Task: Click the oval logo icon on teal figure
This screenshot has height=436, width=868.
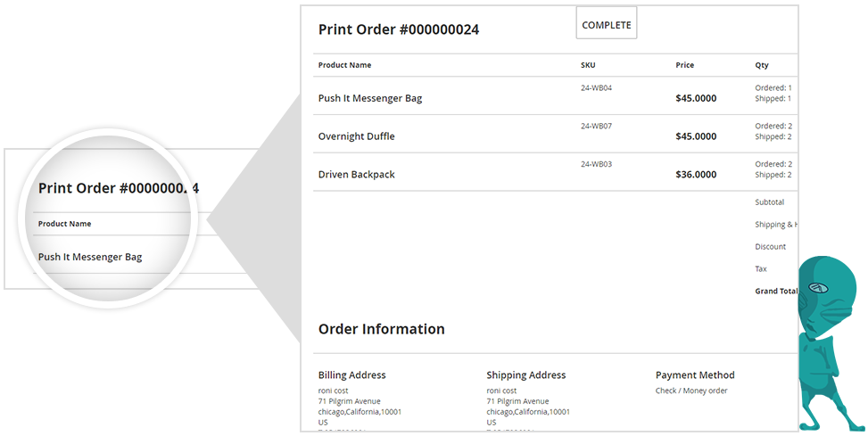Action: pyautogui.click(x=818, y=288)
